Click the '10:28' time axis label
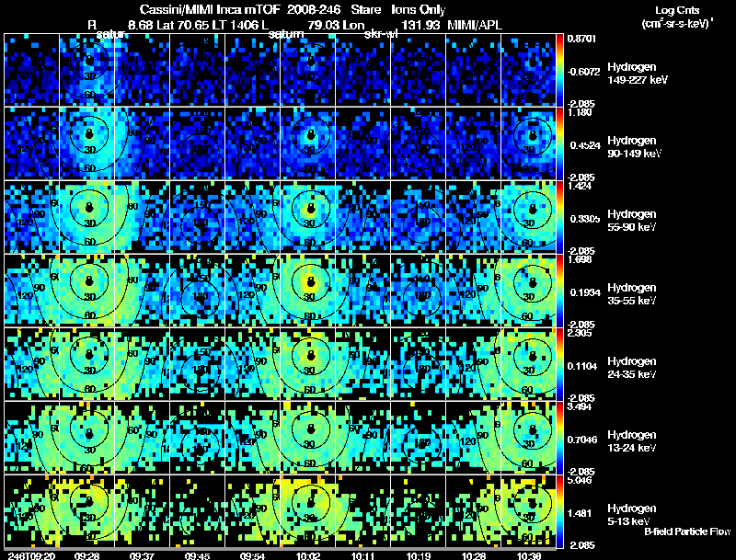736x560 pixels. 474,555
